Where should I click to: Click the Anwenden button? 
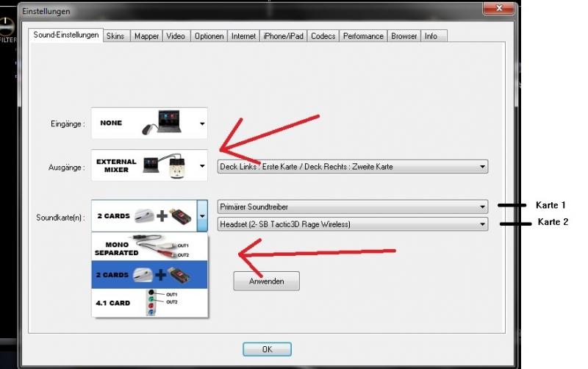tap(266, 281)
